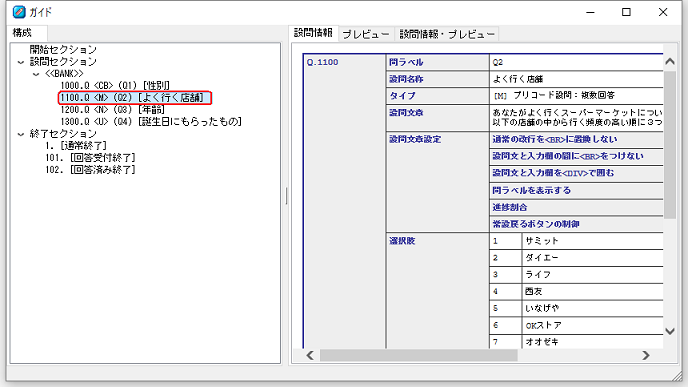688x387 pixels.
Task: Select the 開始セクション tree item
Action: click(63, 50)
